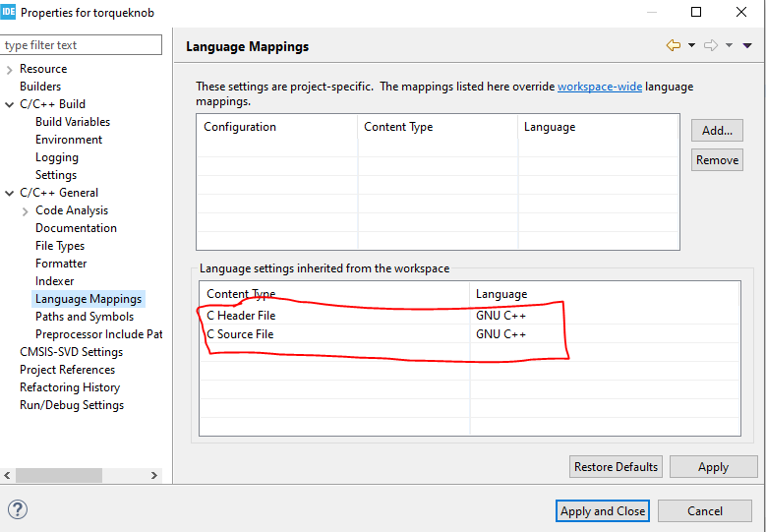Select Build Variables page

click(x=73, y=122)
